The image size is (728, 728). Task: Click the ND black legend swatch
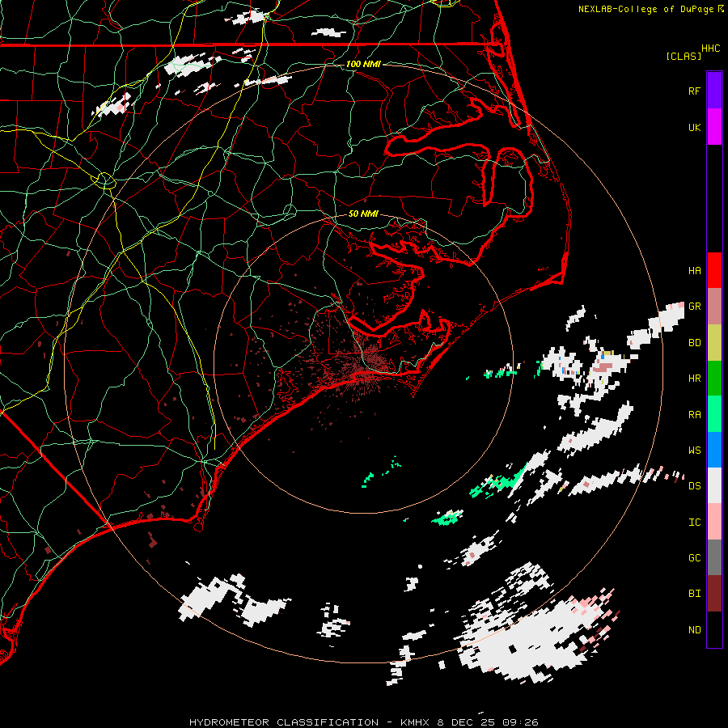tap(714, 629)
